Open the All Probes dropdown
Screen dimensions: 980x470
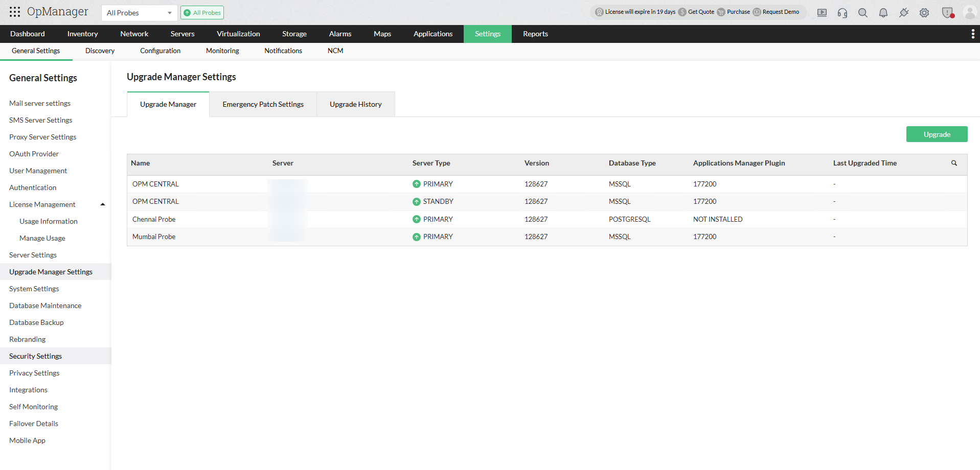coord(138,12)
